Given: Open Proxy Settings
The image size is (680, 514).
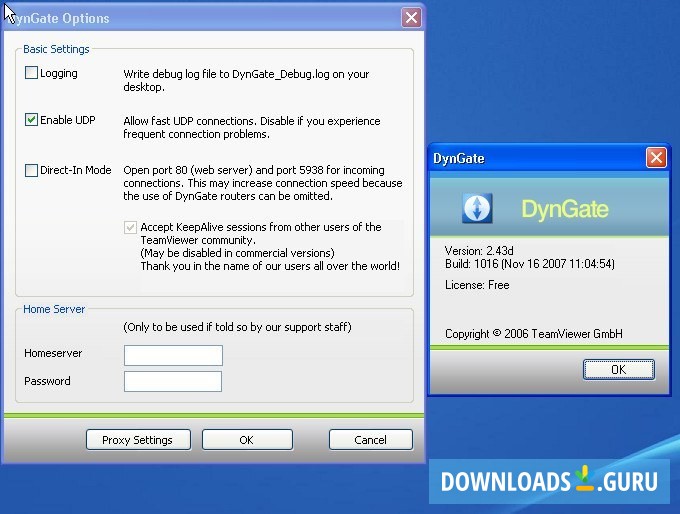Looking at the screenshot, I should point(138,440).
